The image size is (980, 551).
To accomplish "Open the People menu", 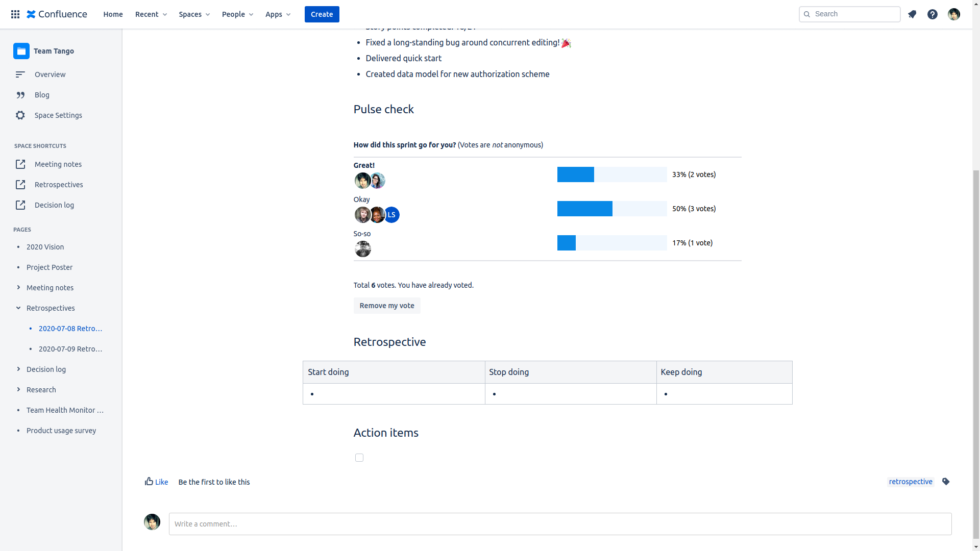I will [237, 14].
